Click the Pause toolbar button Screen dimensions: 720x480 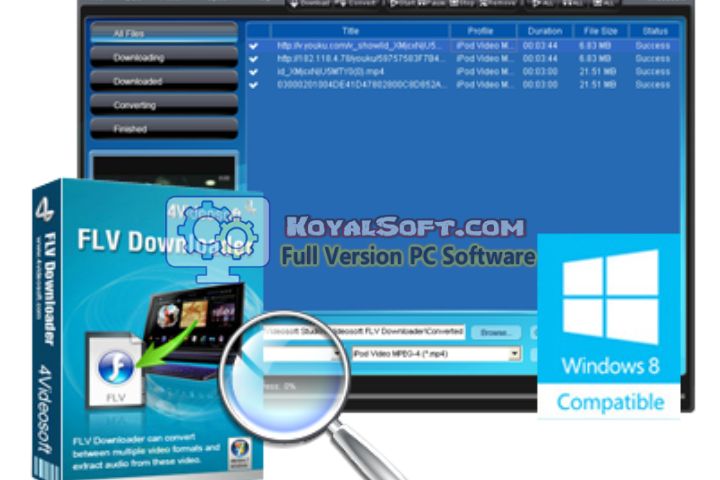click(431, 3)
